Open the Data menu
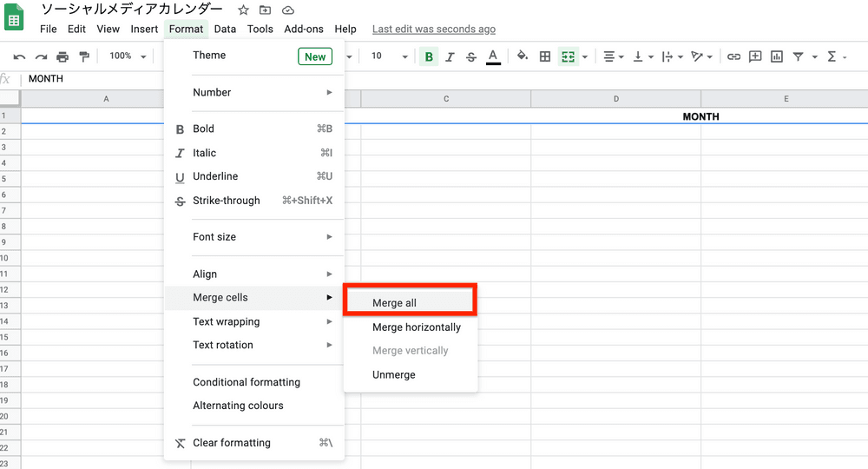The width and height of the screenshot is (868, 469). pyautogui.click(x=225, y=29)
